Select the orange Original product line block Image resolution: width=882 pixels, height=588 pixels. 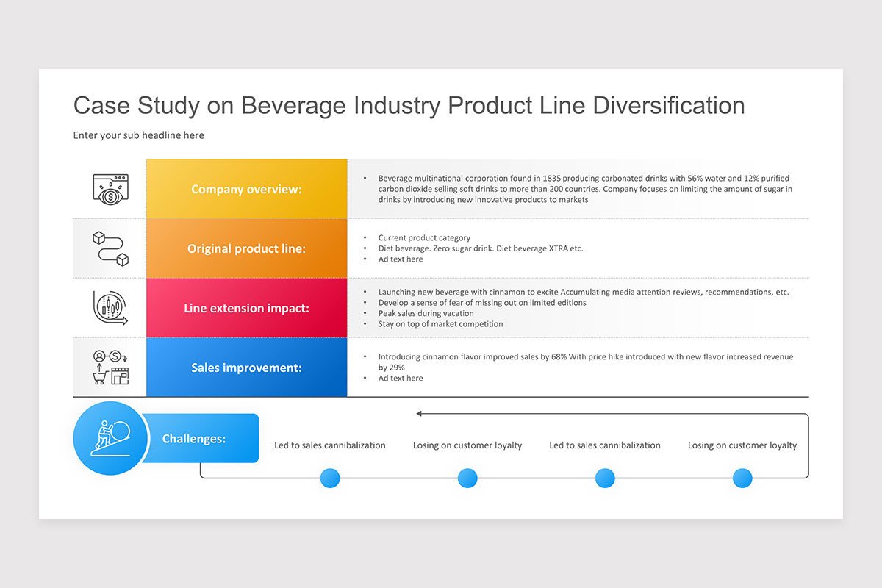[x=247, y=248]
